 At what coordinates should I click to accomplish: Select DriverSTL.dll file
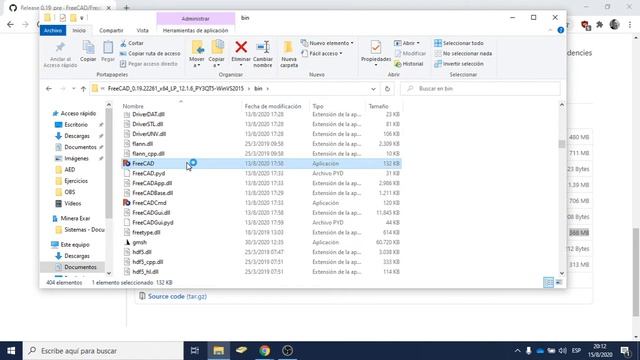261,124
